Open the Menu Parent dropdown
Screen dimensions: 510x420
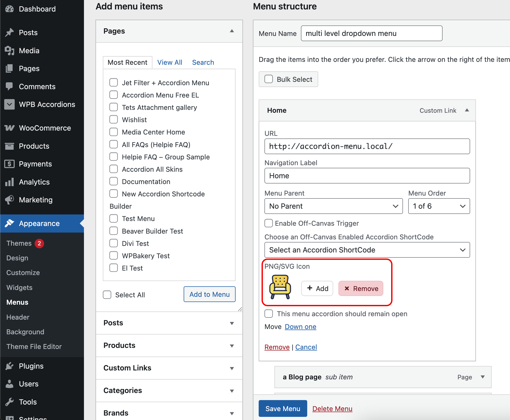pos(333,206)
